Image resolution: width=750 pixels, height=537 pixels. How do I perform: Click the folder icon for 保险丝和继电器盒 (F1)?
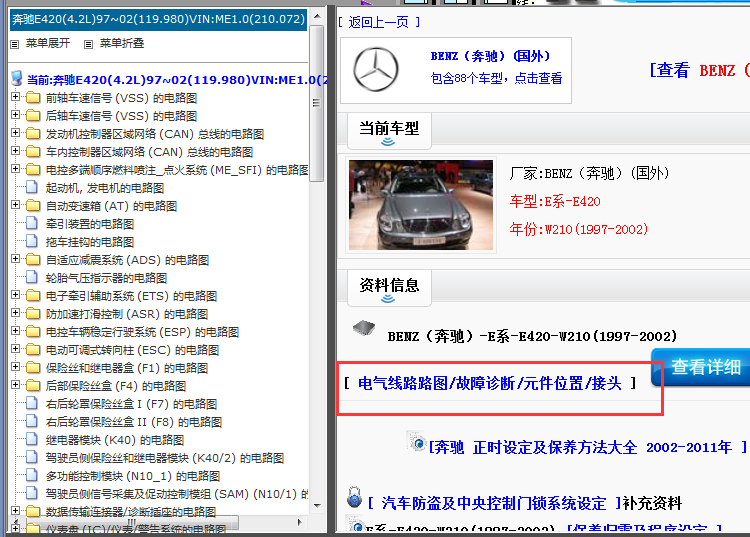coord(33,368)
